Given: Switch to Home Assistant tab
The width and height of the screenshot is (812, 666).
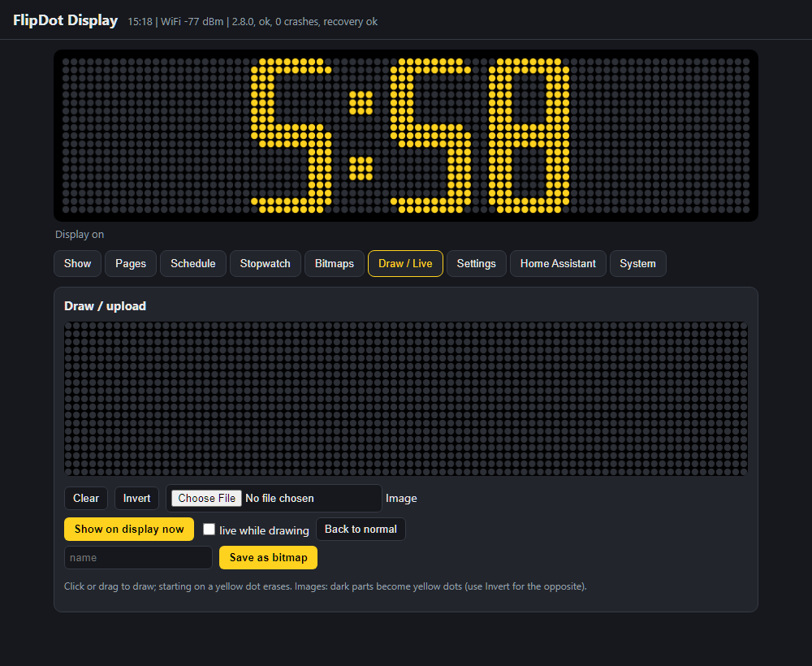Looking at the screenshot, I should point(559,264).
